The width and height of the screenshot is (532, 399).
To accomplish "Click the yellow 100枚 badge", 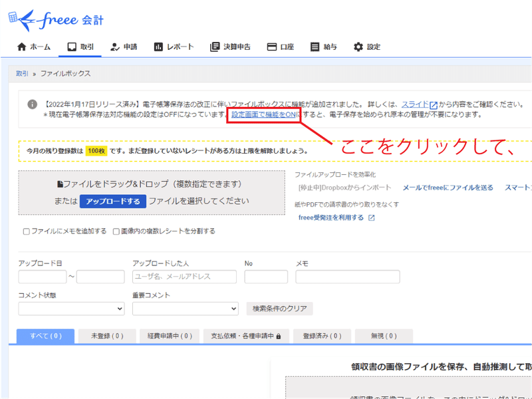I will [96, 151].
